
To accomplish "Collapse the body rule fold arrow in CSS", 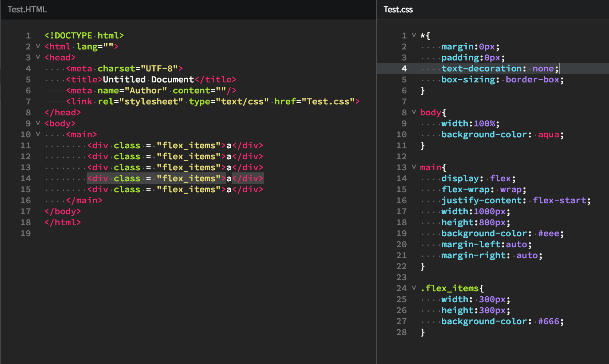I will point(414,112).
